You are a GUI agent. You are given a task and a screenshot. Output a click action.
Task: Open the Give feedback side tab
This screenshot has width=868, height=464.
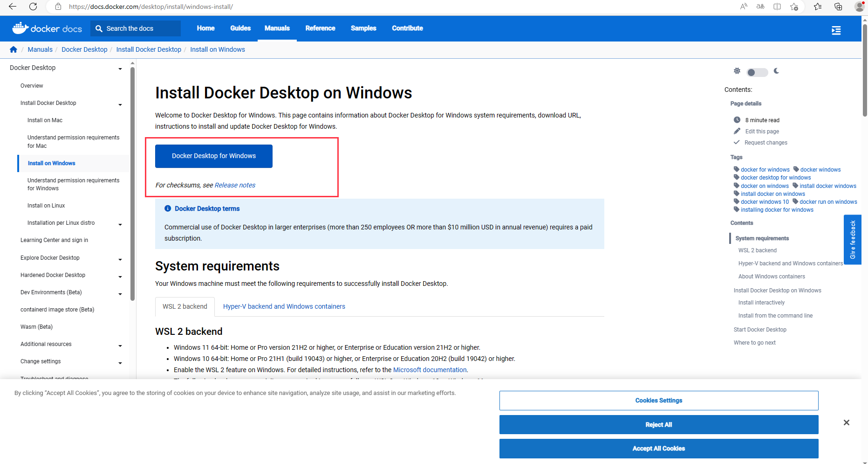coord(852,240)
